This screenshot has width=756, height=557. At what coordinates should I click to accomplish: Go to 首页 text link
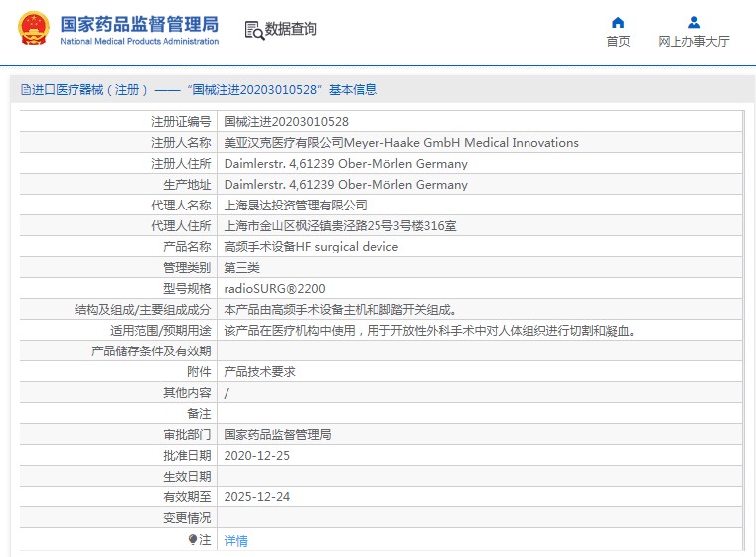tap(618, 41)
